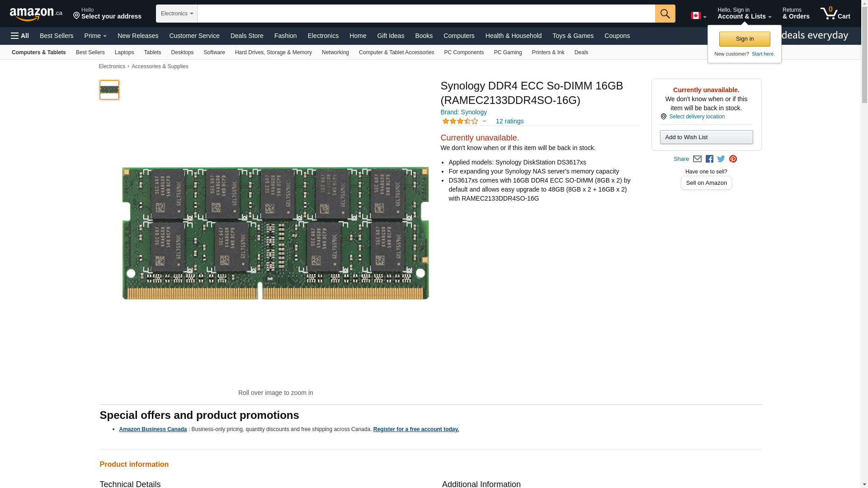The height and width of the screenshot is (488, 868).
Task: Expand the Electronics search category dropdown
Action: click(177, 14)
